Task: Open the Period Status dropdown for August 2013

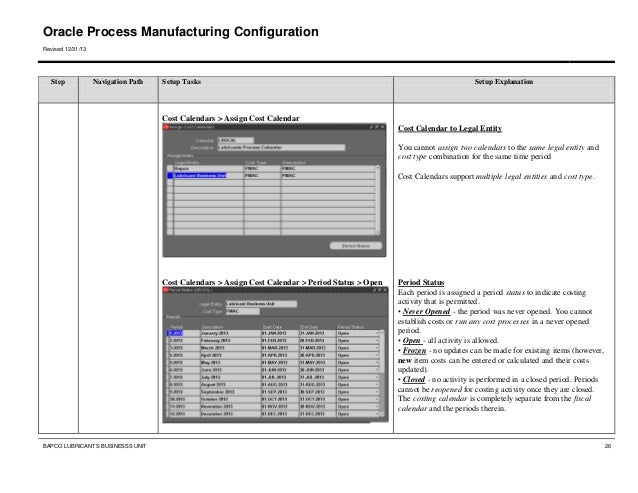Action: click(x=357, y=384)
